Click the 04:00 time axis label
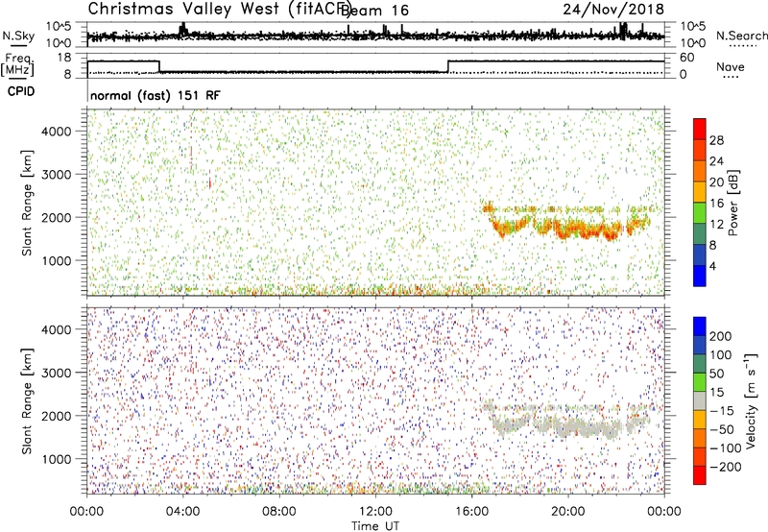768x532 pixels. (x=183, y=511)
